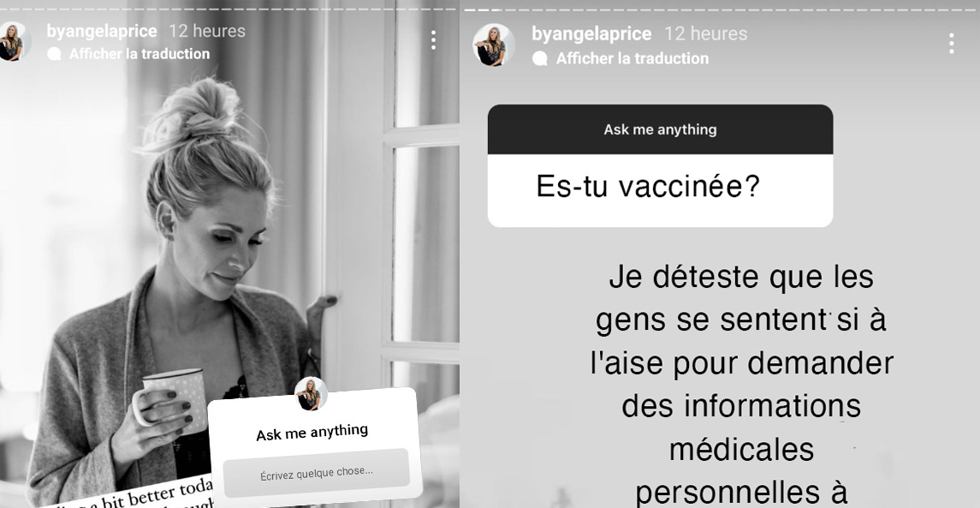The image size is (980, 508).
Task: Tap the 12 heures timestamp on left story
Action: (207, 31)
